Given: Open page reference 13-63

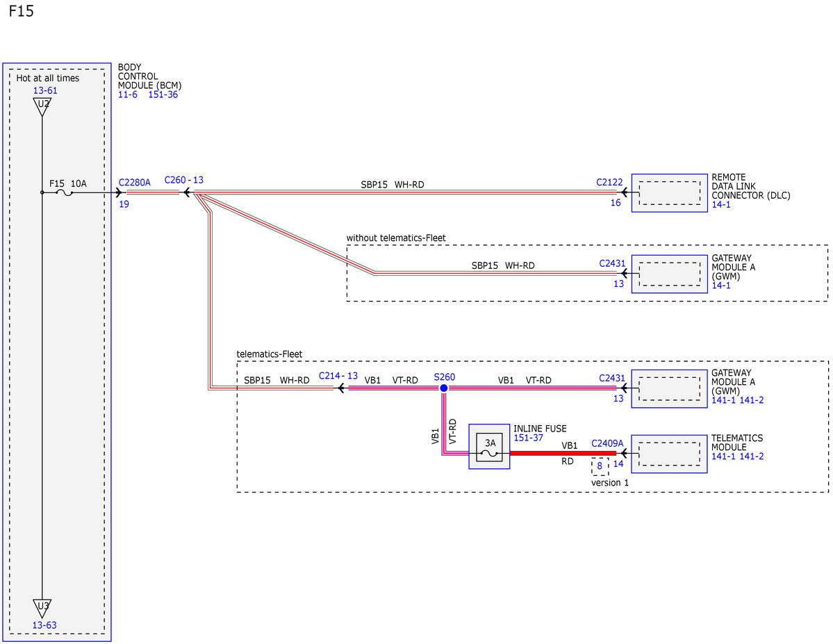Looking at the screenshot, I should click(44, 625).
